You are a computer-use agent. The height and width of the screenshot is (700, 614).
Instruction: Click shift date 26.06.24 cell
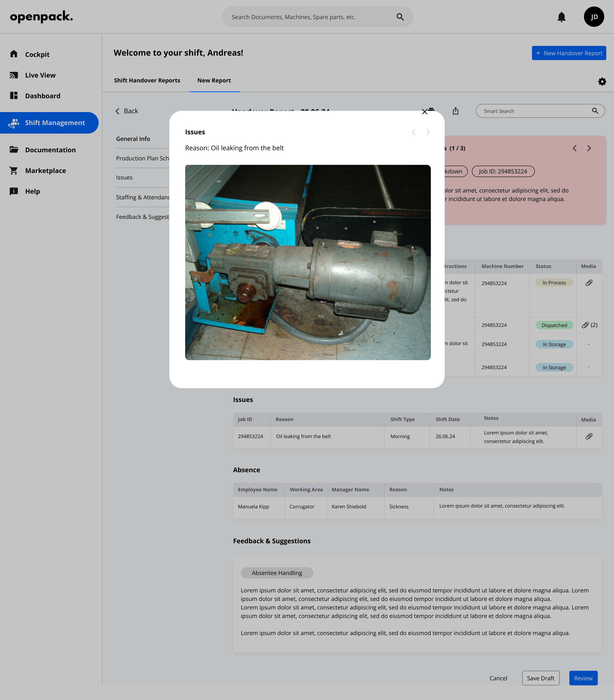[x=445, y=436]
